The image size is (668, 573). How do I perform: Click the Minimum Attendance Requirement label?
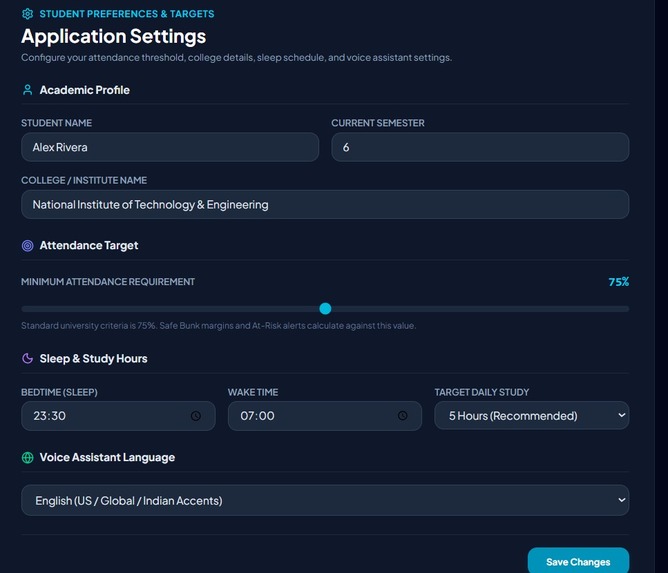click(108, 282)
